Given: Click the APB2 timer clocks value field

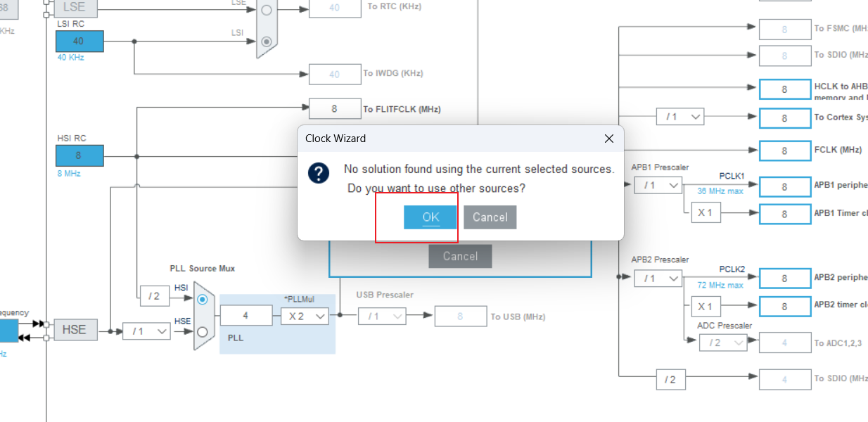Looking at the screenshot, I should pos(785,307).
